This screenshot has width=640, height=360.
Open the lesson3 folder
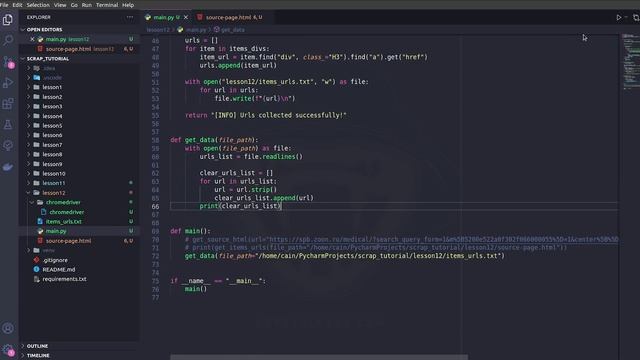click(52, 107)
